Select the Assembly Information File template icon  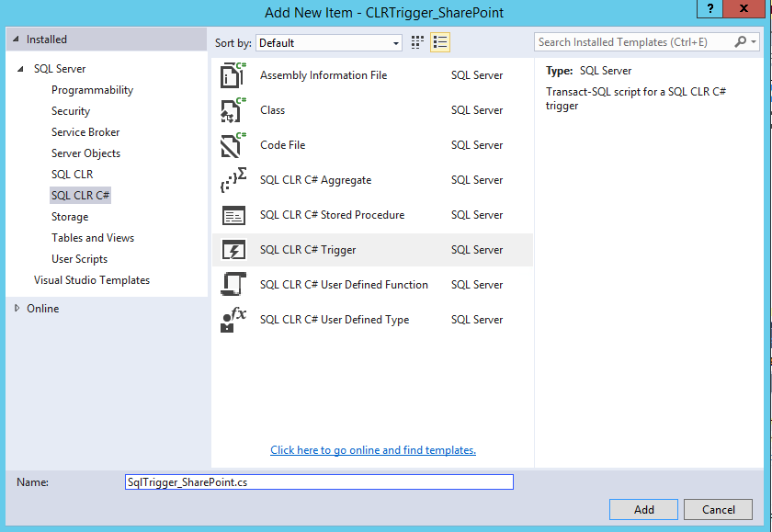(233, 75)
